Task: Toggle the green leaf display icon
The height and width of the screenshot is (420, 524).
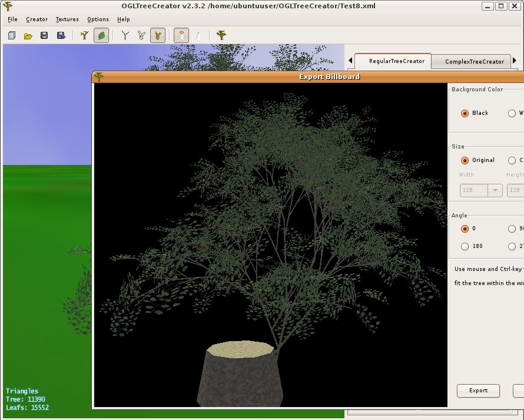Action: point(101,36)
